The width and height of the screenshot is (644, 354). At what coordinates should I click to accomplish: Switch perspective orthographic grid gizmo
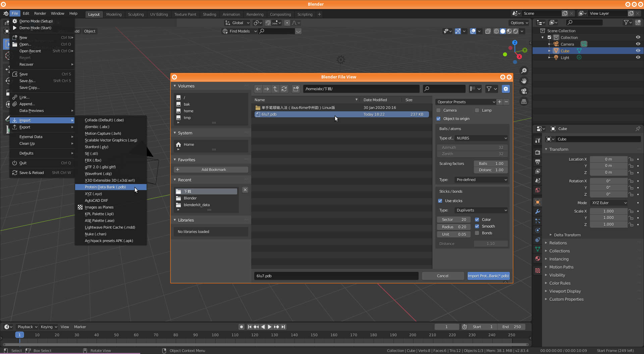pos(524,102)
